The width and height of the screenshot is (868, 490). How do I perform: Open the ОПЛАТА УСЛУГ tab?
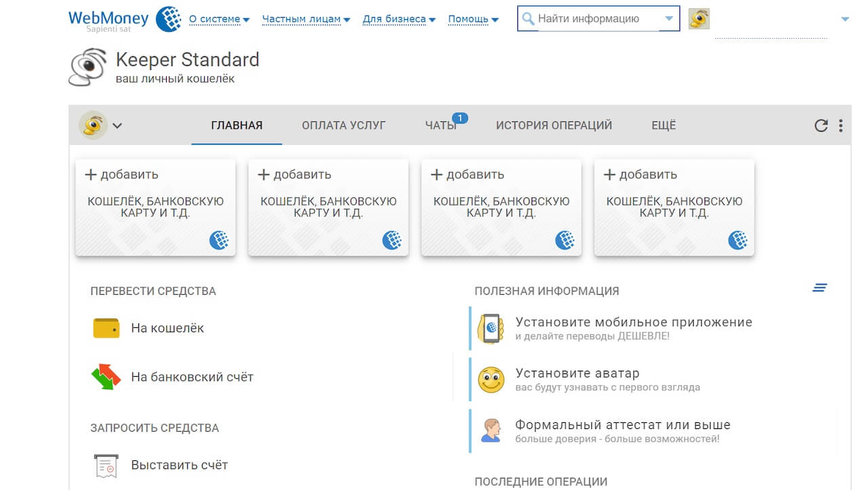pyautogui.click(x=344, y=125)
